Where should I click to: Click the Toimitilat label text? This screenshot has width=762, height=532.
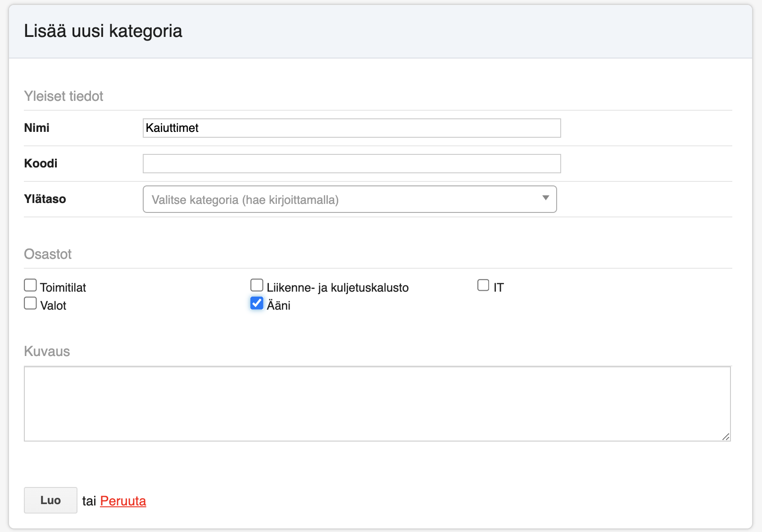[x=63, y=288]
